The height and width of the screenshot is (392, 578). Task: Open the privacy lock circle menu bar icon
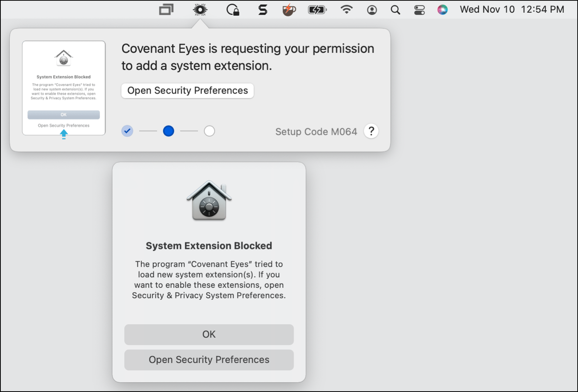coord(233,10)
